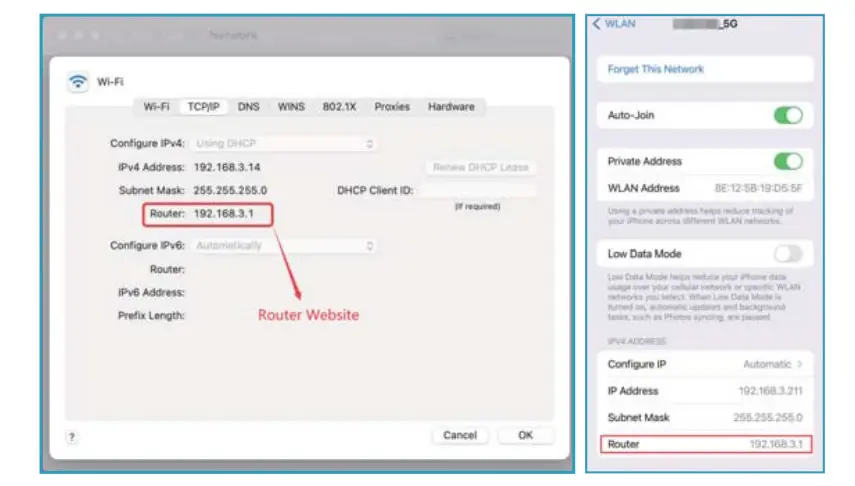The height and width of the screenshot is (486, 855).
Task: Select the TCP/IP tab
Action: tap(203, 107)
